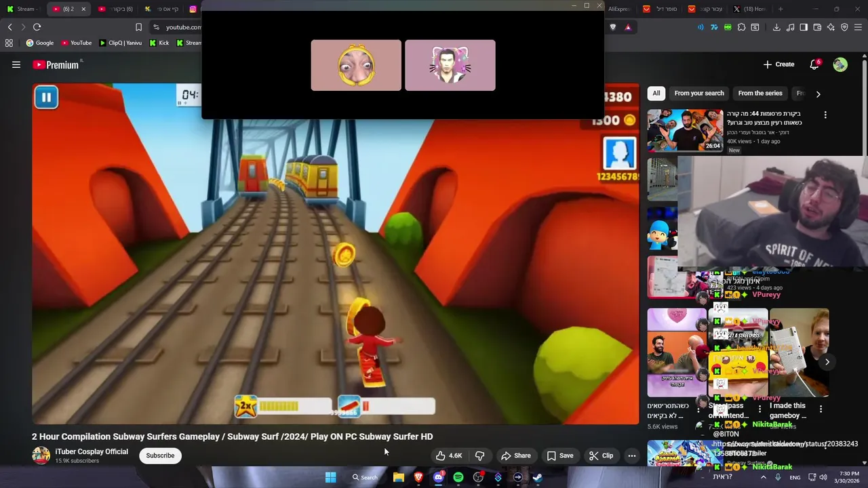Open the browser apps grid icon
Viewport: 868px width, 488px height.
point(9,43)
